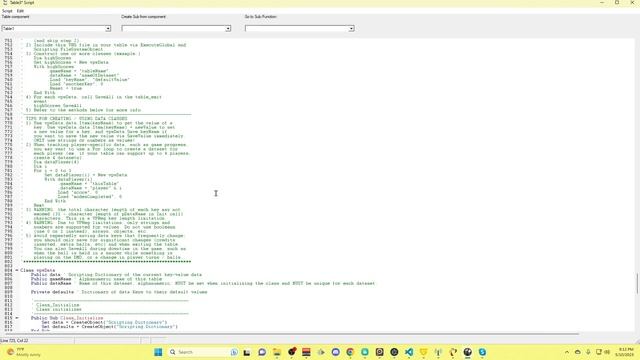Viewport: 640px width, 360px height.
Task: Click the Windows Start button
Action: [158, 352]
